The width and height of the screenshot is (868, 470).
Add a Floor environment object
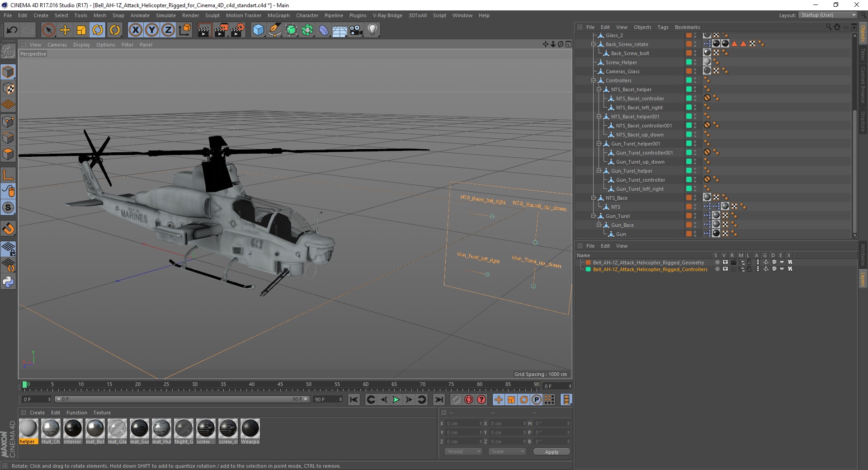tap(340, 30)
